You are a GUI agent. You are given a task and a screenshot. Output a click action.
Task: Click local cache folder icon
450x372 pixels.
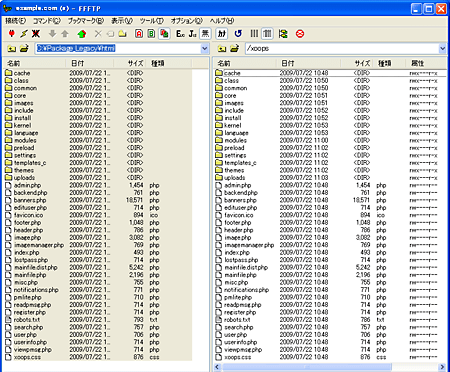[x=9, y=73]
